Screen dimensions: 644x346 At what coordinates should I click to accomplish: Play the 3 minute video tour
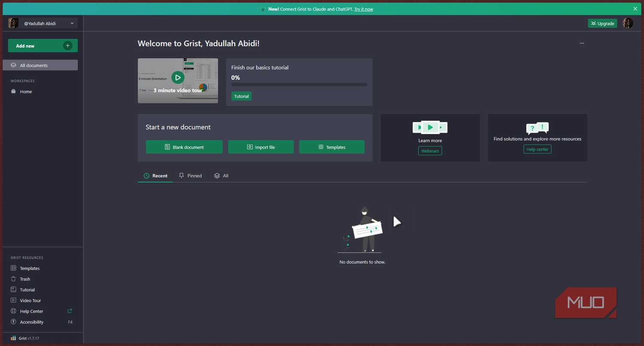pyautogui.click(x=178, y=77)
